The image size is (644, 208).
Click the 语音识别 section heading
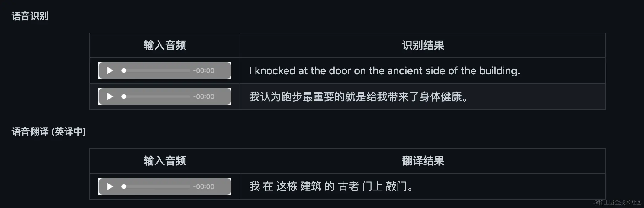click(x=30, y=16)
